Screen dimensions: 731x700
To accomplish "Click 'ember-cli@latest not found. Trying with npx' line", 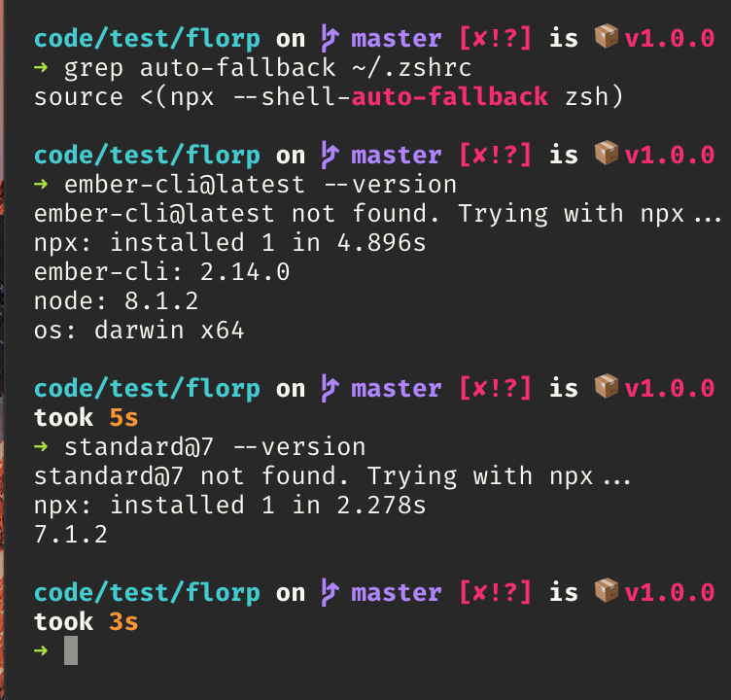I will (x=377, y=214).
